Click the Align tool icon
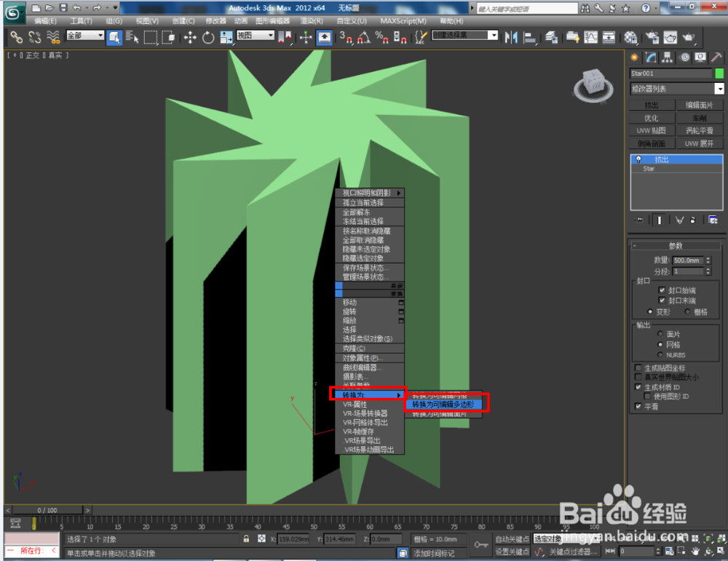The width and height of the screenshot is (728, 561). 529,38
